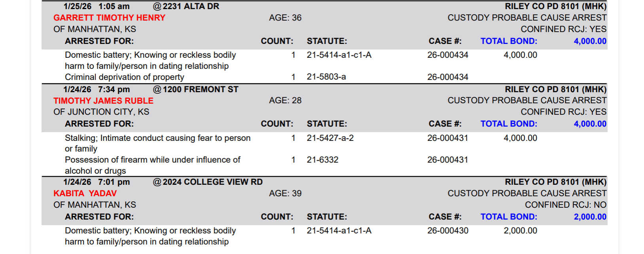Click the 1/24/26 7:01 pm timestamp

[96, 182]
